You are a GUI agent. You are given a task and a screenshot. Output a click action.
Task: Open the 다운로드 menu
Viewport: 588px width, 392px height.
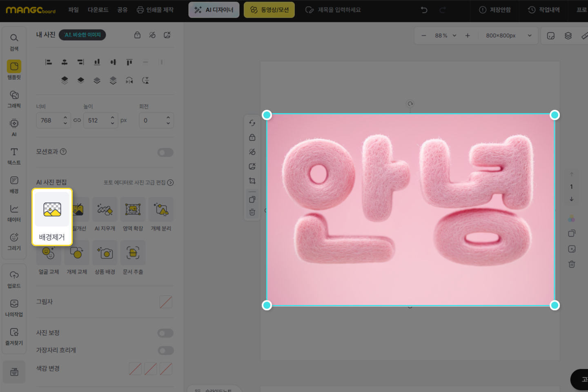98,10
